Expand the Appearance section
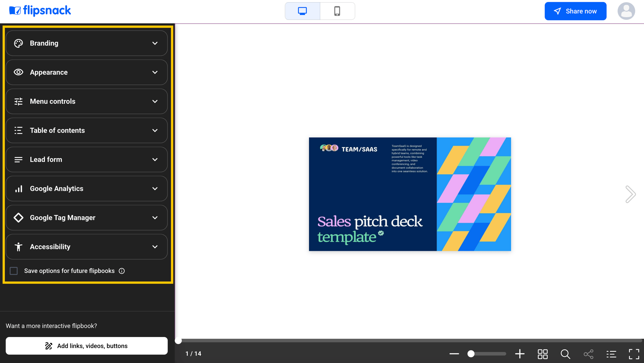 click(x=87, y=72)
